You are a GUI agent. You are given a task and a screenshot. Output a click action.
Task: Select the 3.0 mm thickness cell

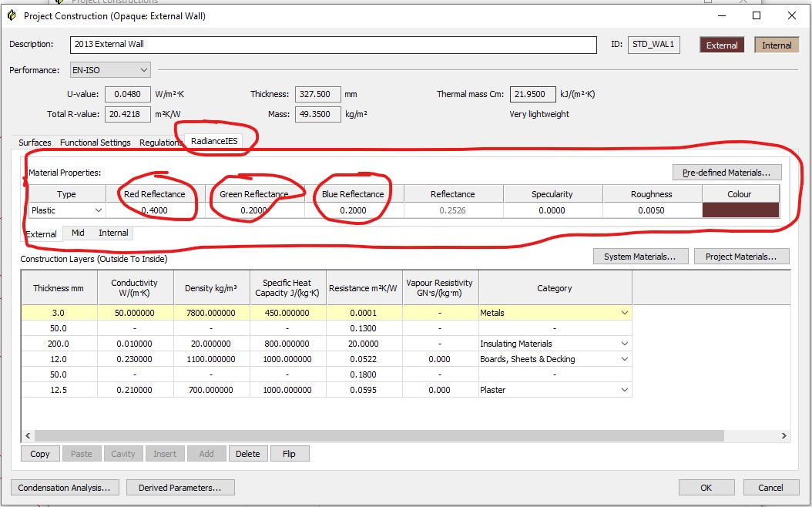59,313
